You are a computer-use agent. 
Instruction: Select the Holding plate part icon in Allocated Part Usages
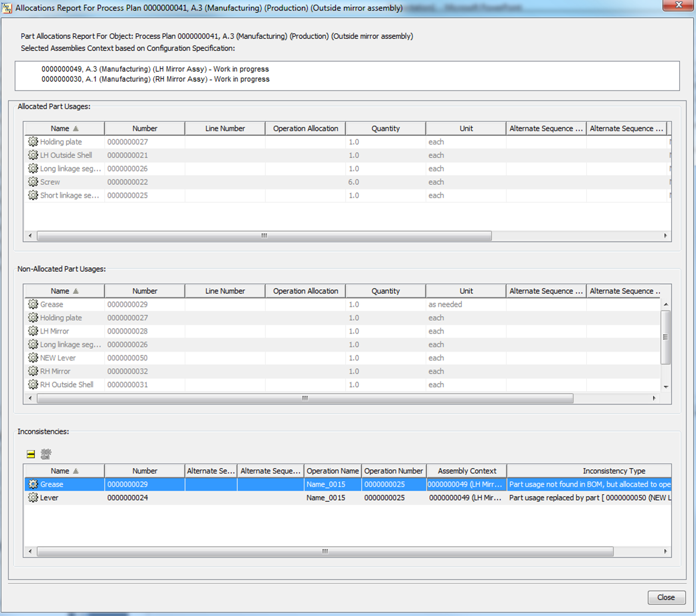pyautogui.click(x=32, y=141)
